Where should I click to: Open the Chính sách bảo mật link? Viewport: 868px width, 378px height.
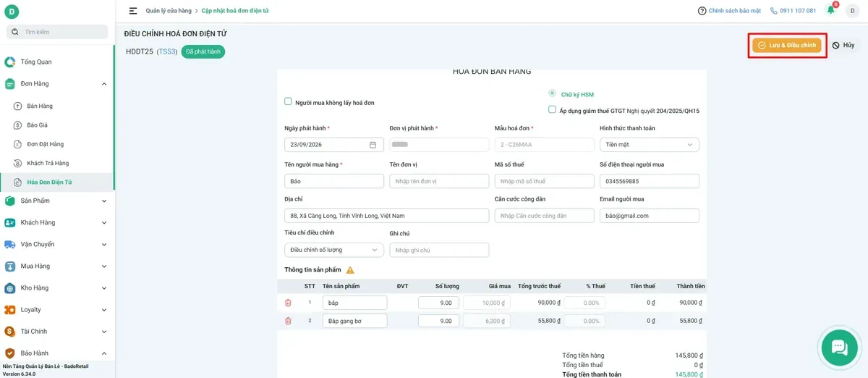pos(734,11)
